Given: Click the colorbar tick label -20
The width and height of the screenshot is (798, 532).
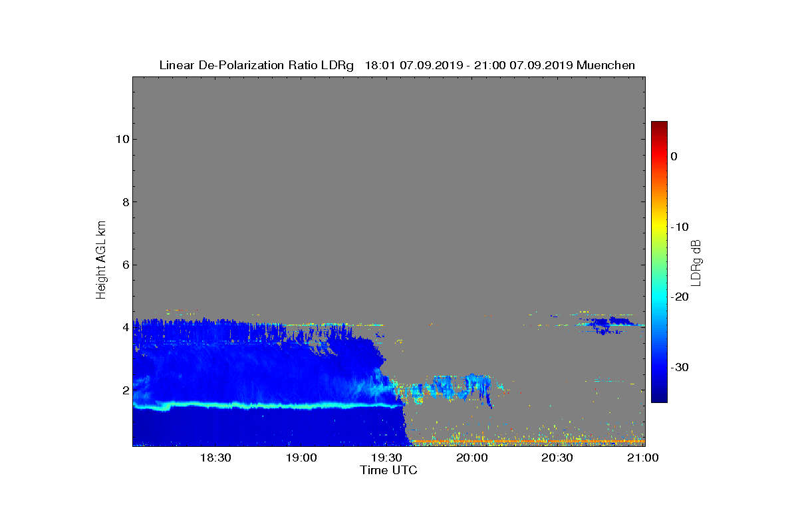Looking at the screenshot, I should tap(679, 297).
